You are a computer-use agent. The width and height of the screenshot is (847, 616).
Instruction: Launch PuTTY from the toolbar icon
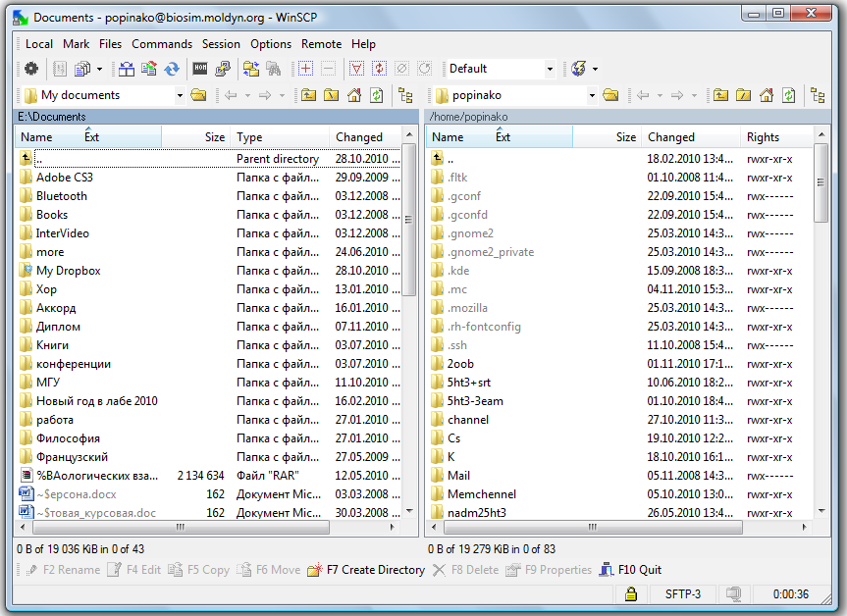coord(223,69)
